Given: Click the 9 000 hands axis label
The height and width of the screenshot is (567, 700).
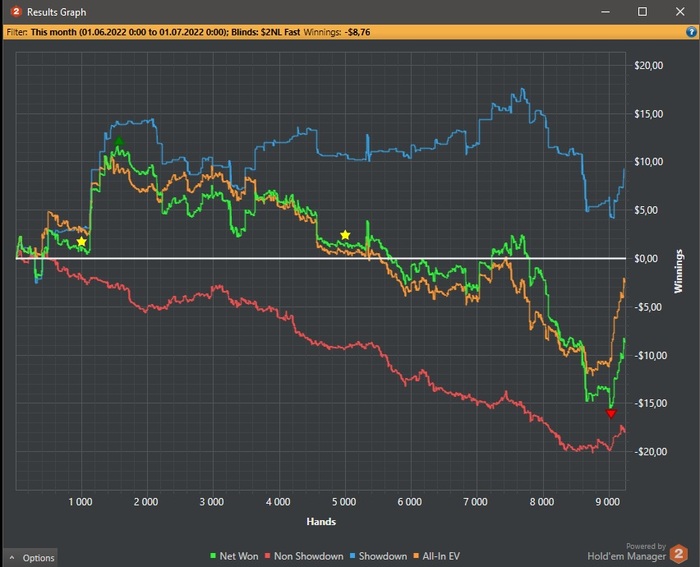Looking at the screenshot, I should point(608,502).
